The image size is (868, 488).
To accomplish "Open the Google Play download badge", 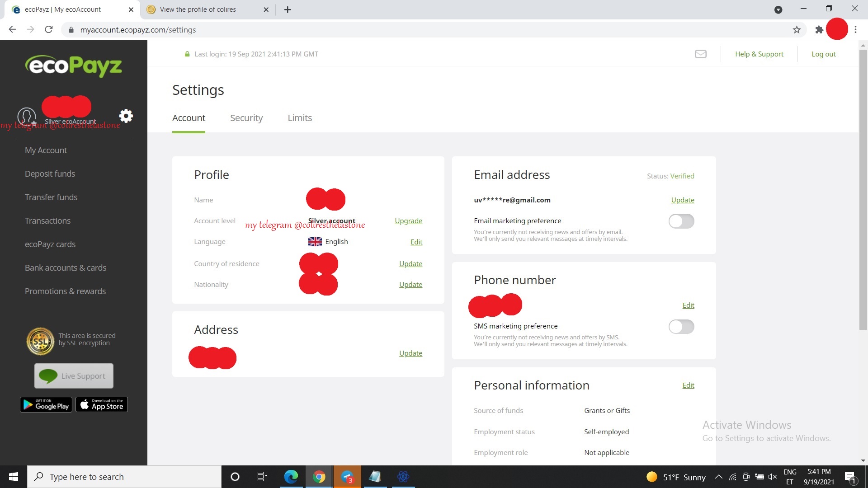I will coord(46,404).
